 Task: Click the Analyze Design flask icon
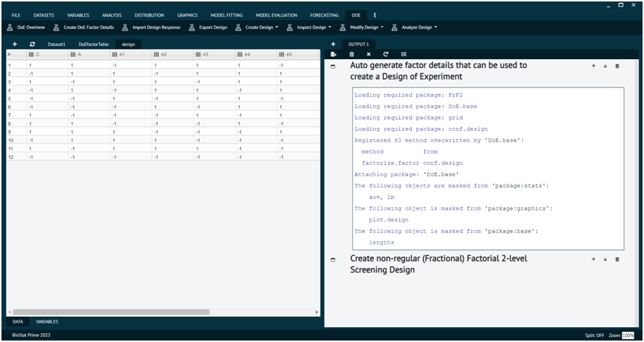click(394, 27)
